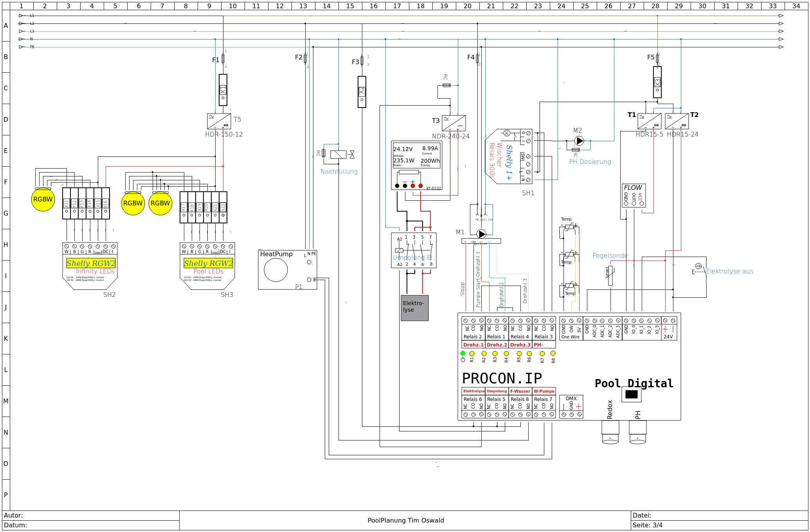The height and width of the screenshot is (532, 810).
Task: Select the Relais 2 terminal label
Action: tap(473, 336)
